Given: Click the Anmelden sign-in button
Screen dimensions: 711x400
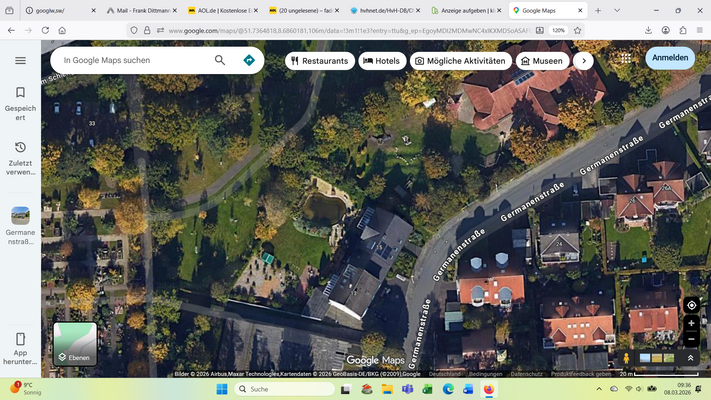Looking at the screenshot, I should (x=670, y=58).
